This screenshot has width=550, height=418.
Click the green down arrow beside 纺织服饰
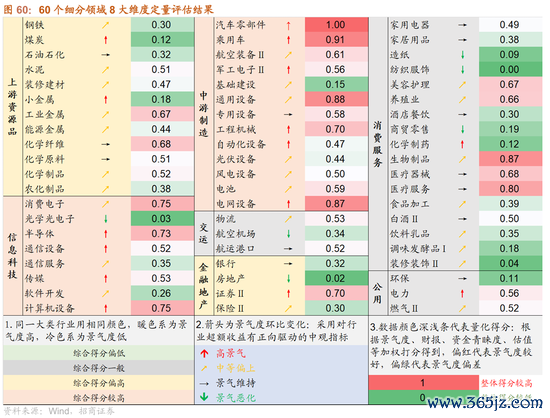[463, 70]
